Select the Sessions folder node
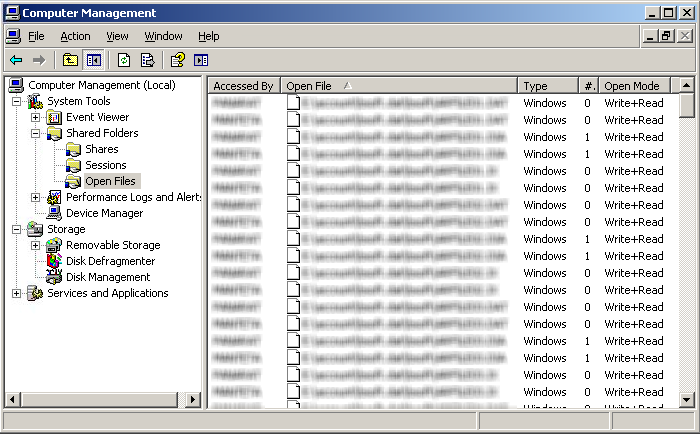The width and height of the screenshot is (700, 434). pos(105,165)
